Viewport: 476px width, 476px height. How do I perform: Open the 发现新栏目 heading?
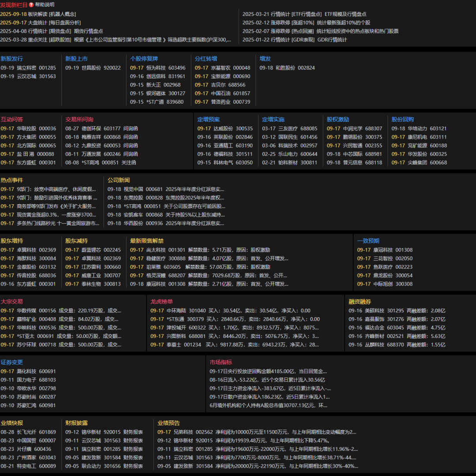(x=14, y=5)
